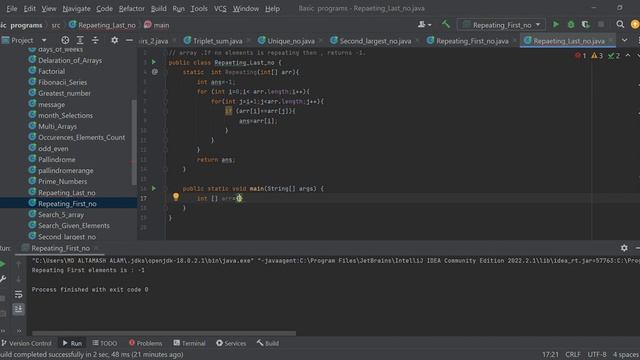Click the @ gutter annotation icon
The height and width of the screenshot is (360, 640).
[x=155, y=72]
